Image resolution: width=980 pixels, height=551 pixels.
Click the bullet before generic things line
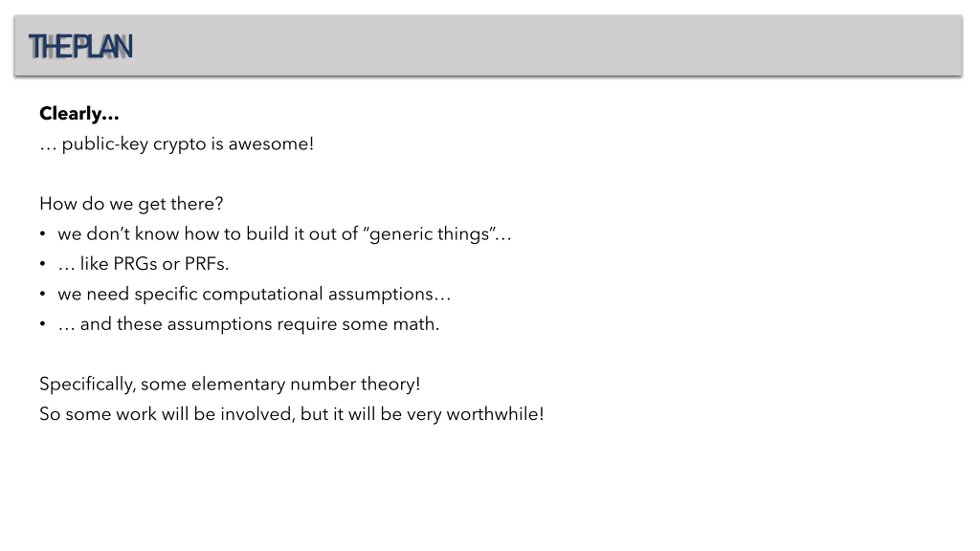click(42, 233)
